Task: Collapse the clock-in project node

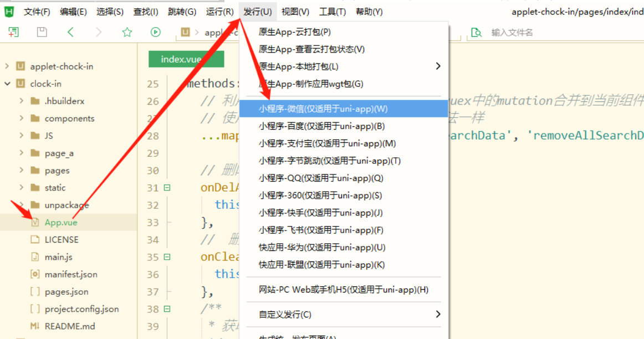Action: [7, 83]
